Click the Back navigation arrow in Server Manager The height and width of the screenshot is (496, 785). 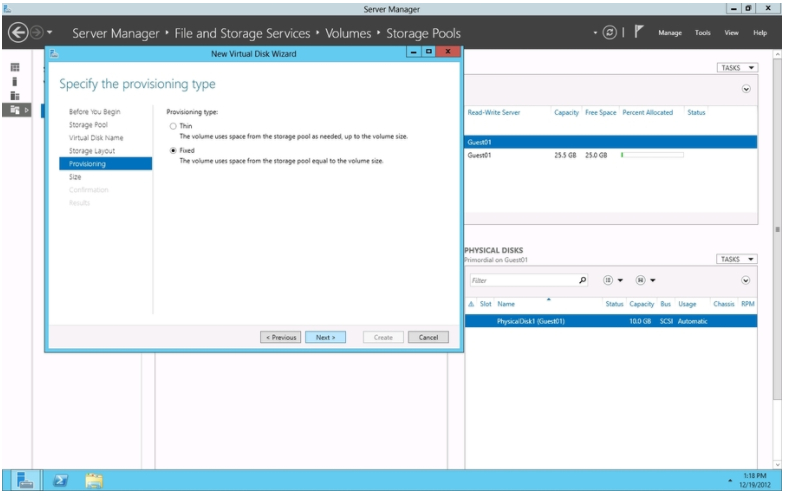[18, 33]
